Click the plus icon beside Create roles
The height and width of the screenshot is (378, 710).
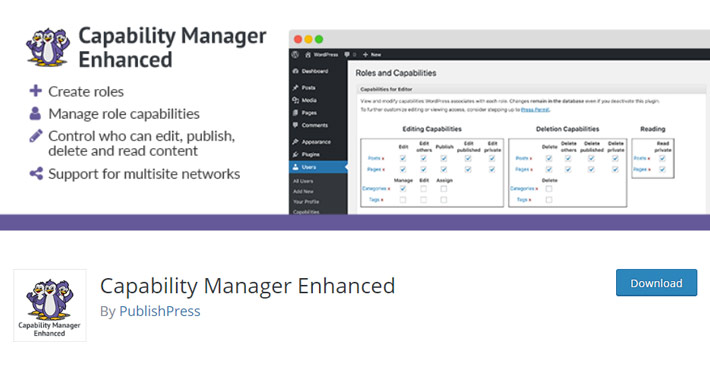(36, 91)
